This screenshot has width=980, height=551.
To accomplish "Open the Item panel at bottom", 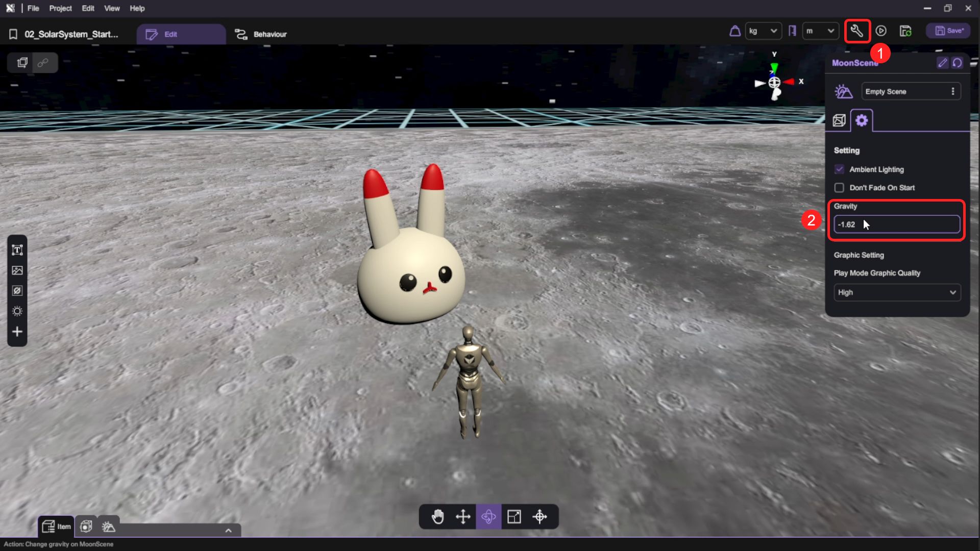I will [x=56, y=527].
